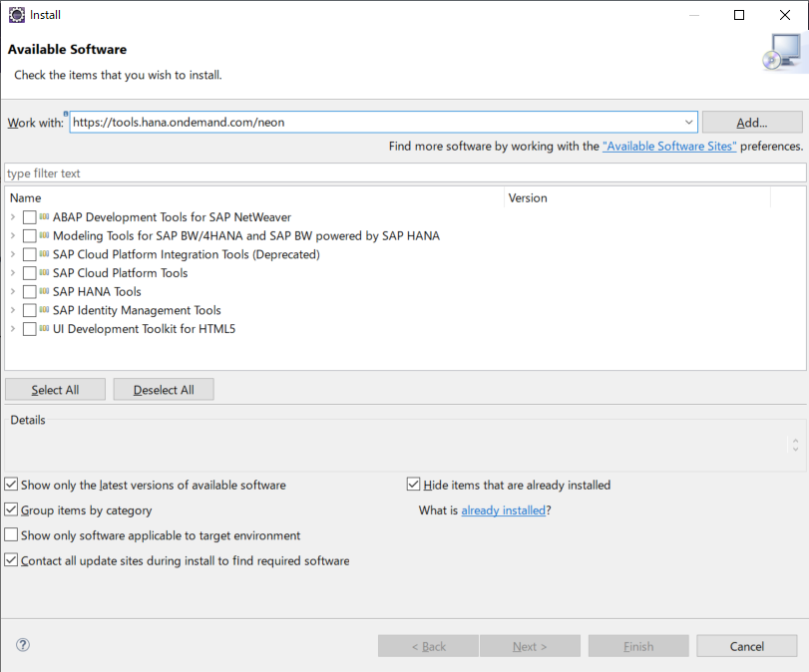Expand the SAP HANA Tools node
The width and height of the screenshot is (809, 672).
[x=13, y=291]
